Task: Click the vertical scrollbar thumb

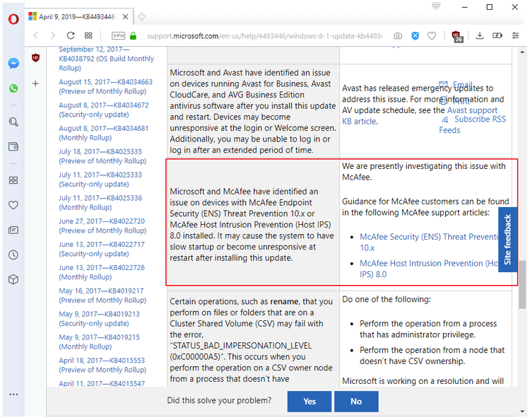Action: pyautogui.click(x=522, y=284)
